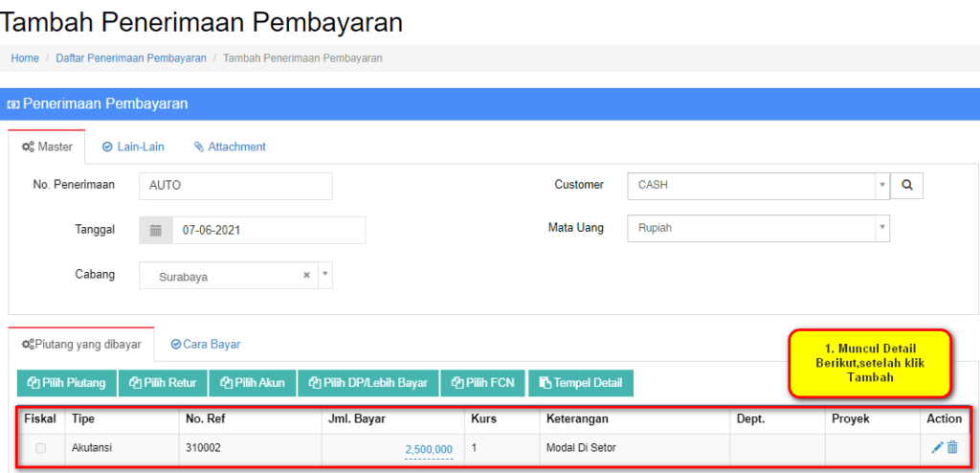Switch to the Lain-Lain tab
This screenshot has width=980, height=473.
pos(133,147)
